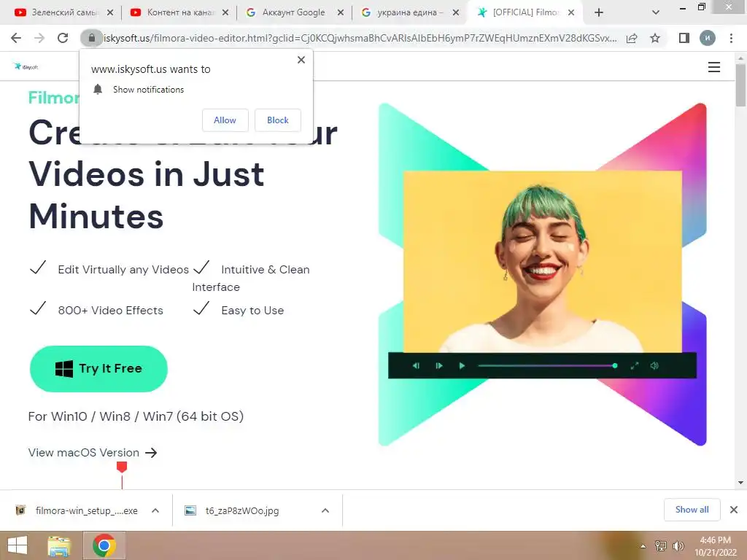Screen dimensions: 747x560
Task: Click the page vertical scrollbar thumb
Action: [x=740, y=85]
